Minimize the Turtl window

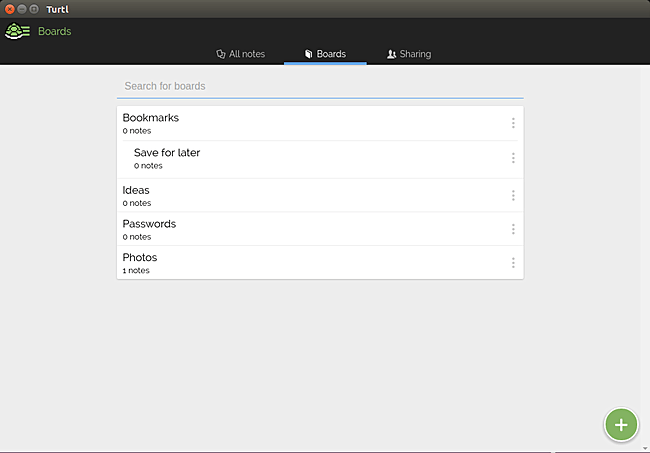click(x=22, y=8)
